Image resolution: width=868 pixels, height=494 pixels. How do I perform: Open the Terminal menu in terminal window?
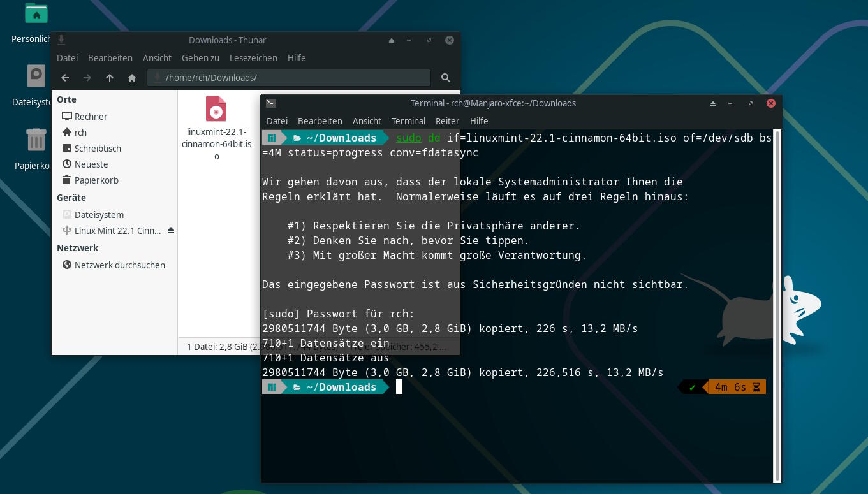tap(408, 120)
